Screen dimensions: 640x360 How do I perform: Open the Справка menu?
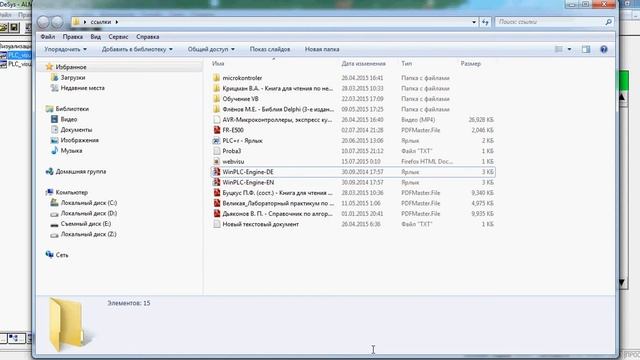pos(147,37)
